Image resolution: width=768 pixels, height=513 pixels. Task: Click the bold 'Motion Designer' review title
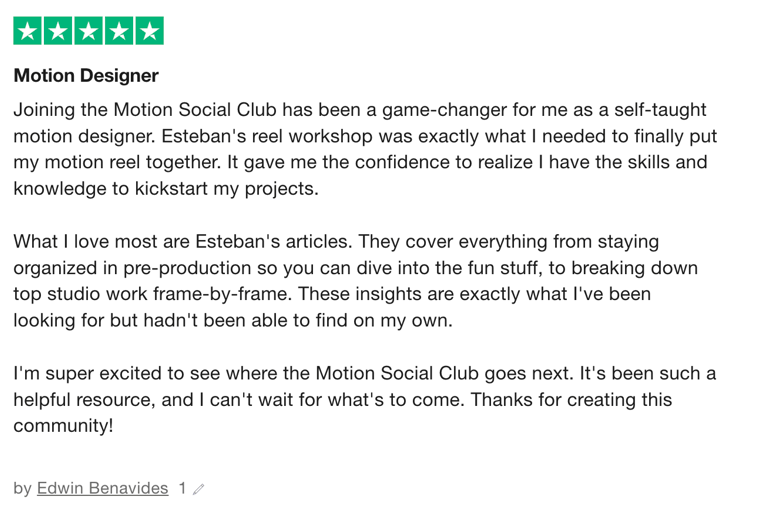click(86, 75)
